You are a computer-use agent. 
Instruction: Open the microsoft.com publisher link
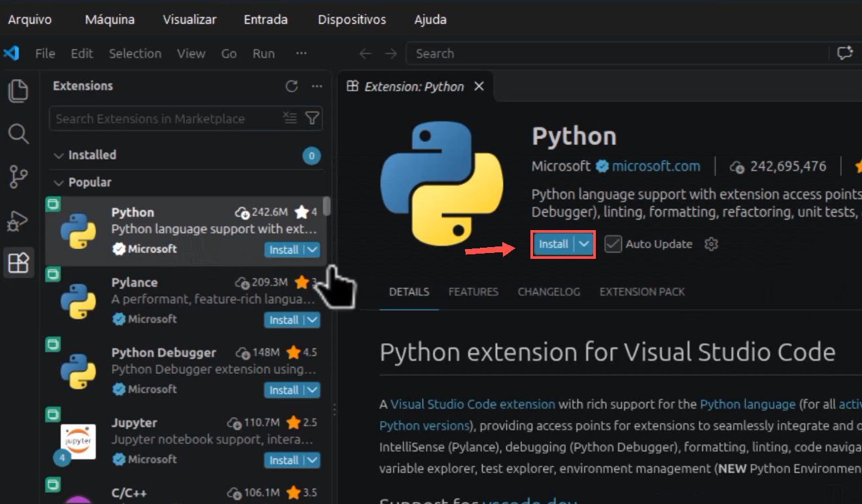tap(656, 166)
